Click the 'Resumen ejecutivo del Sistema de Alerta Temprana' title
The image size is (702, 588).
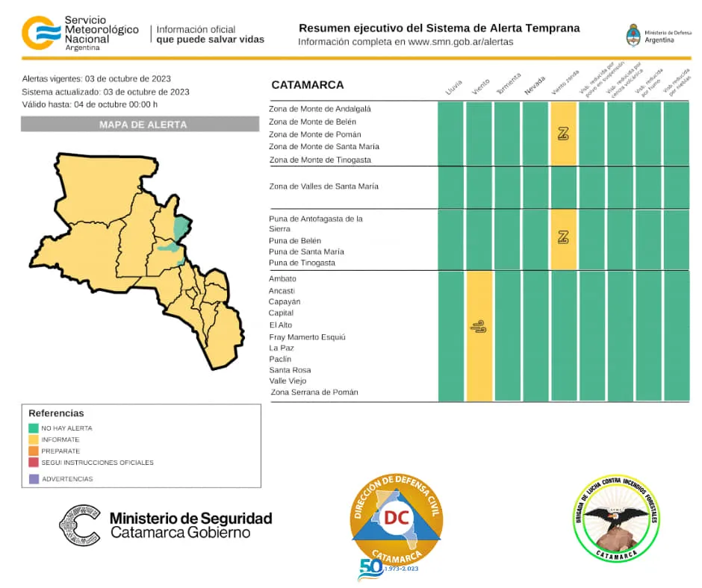coord(439,28)
